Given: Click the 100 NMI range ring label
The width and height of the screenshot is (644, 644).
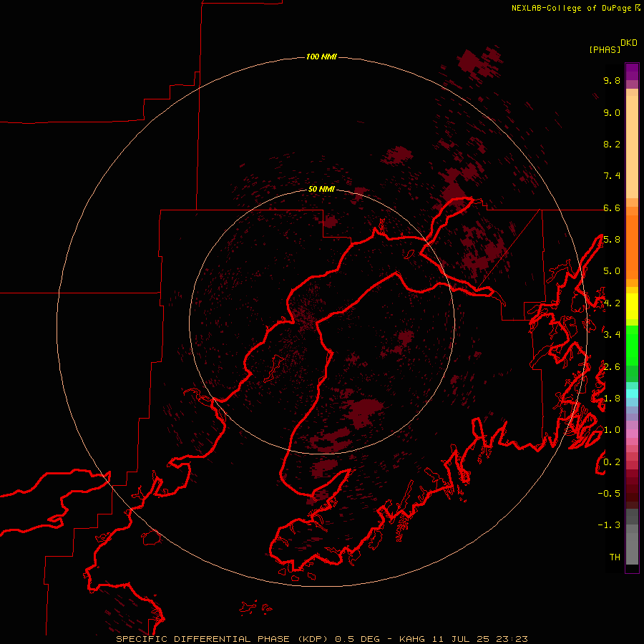Looking at the screenshot, I should (321, 57).
